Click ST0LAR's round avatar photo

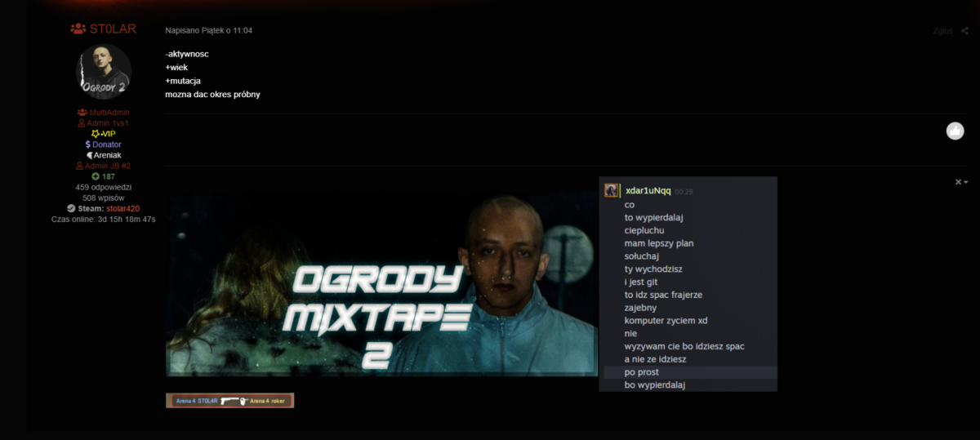pyautogui.click(x=104, y=72)
